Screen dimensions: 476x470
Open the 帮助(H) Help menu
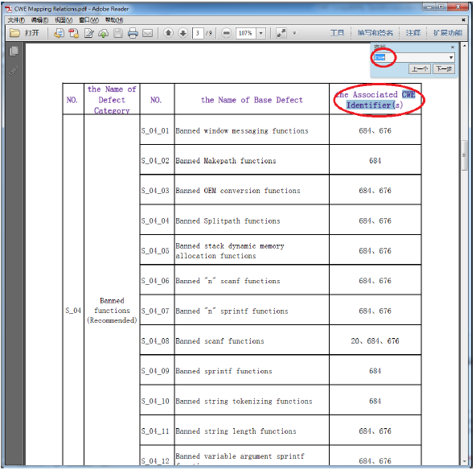(114, 20)
